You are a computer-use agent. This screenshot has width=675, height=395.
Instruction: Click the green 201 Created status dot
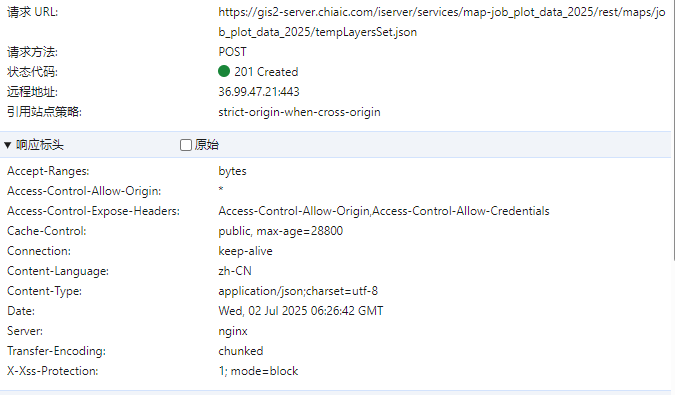click(224, 71)
